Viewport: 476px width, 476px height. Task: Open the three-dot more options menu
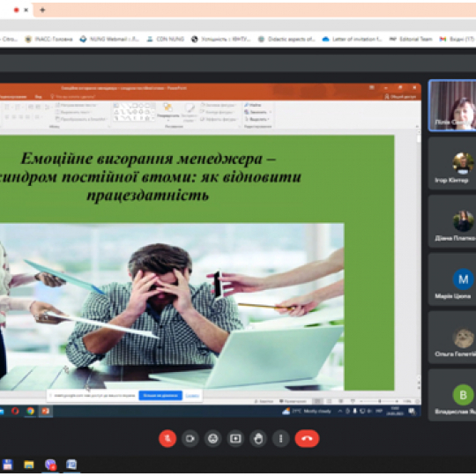[281, 438]
